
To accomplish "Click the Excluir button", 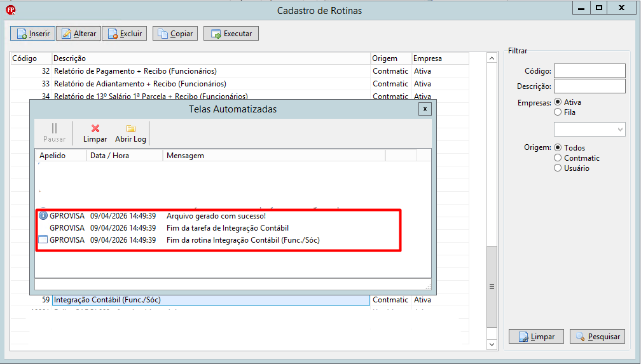I will coord(124,34).
